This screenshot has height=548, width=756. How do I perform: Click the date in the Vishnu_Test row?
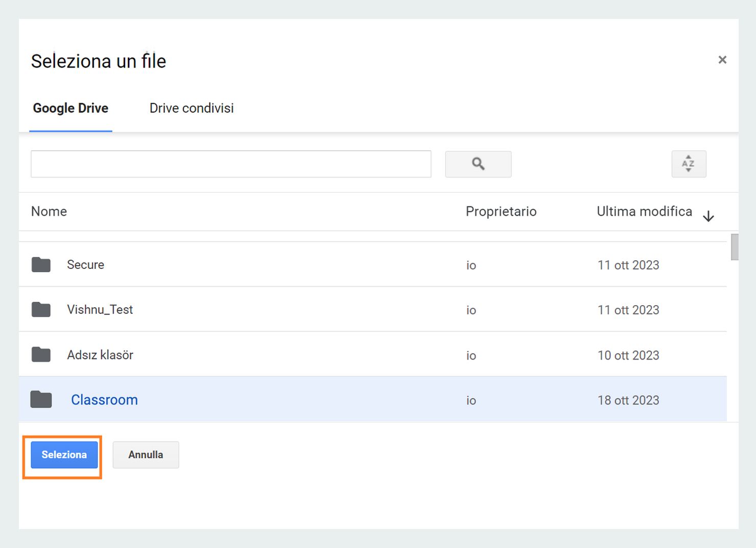tap(628, 310)
